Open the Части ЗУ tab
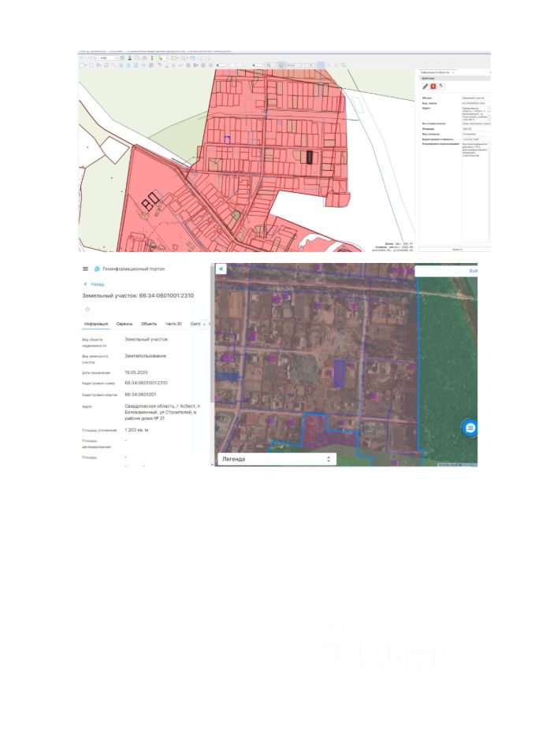This screenshot has width=535, height=756. click(x=173, y=324)
